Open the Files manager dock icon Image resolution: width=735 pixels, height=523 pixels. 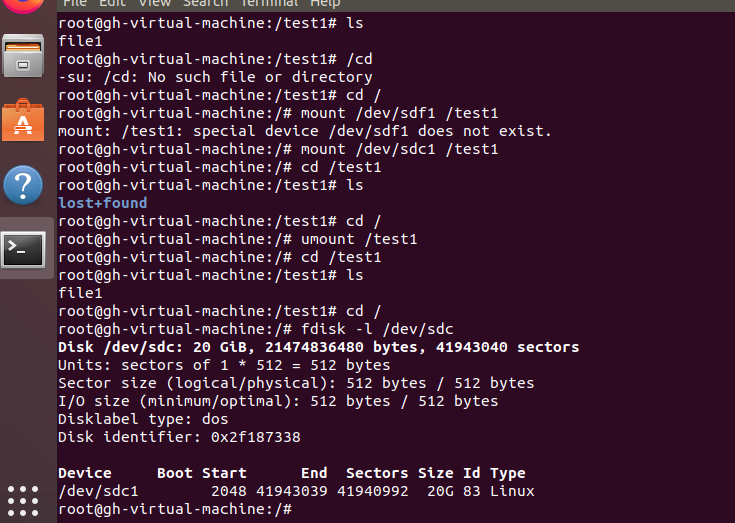click(23, 56)
